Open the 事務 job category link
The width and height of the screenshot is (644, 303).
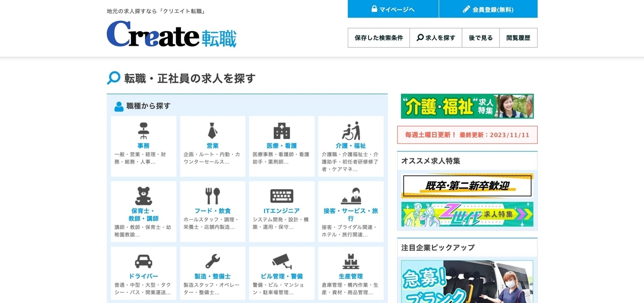(143, 146)
